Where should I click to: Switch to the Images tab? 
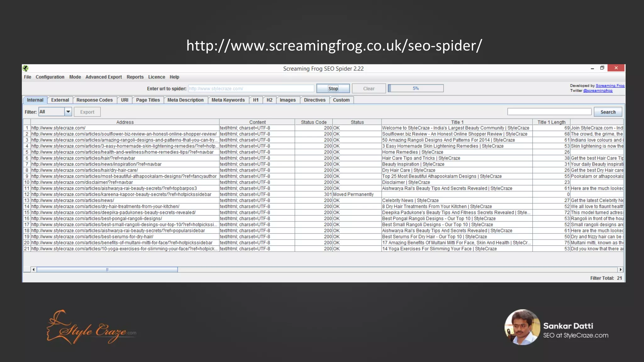[x=288, y=100]
